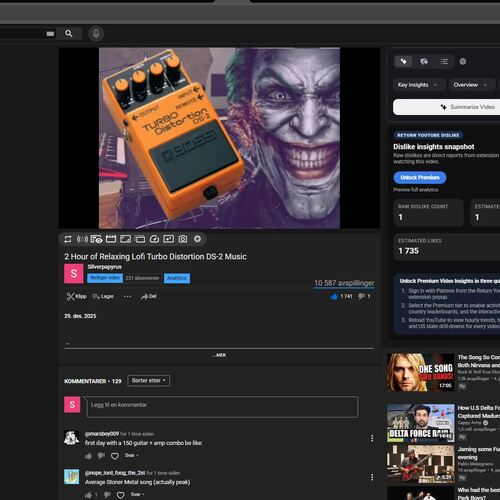Expand description with ...MER

[219, 355]
